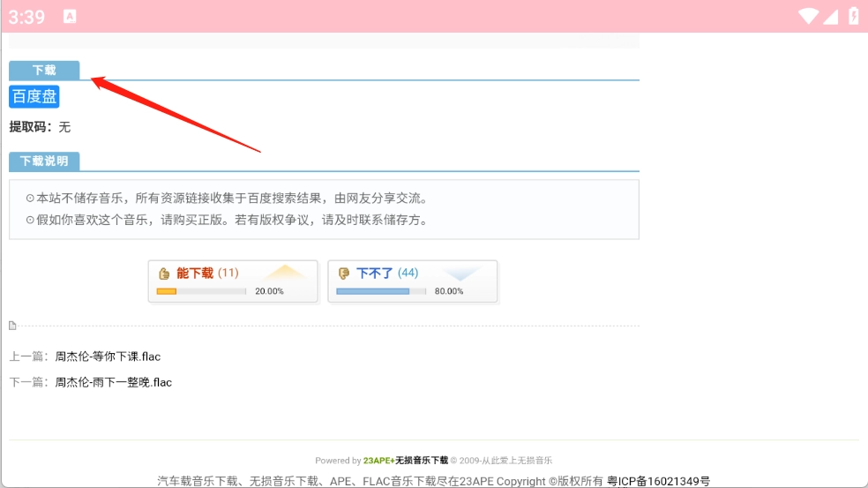The height and width of the screenshot is (488, 868).
Task: Select the 下载说明 section tab
Action: pyautogui.click(x=44, y=161)
